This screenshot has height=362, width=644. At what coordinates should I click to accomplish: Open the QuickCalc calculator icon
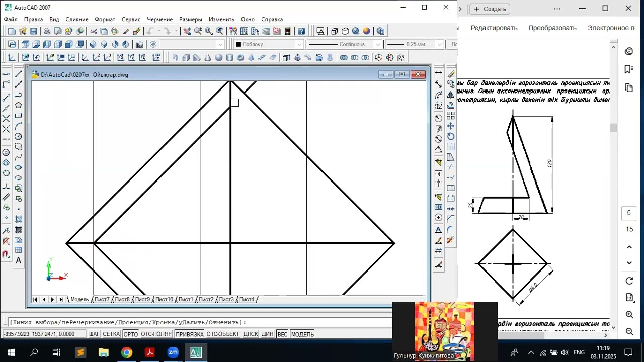point(287,31)
